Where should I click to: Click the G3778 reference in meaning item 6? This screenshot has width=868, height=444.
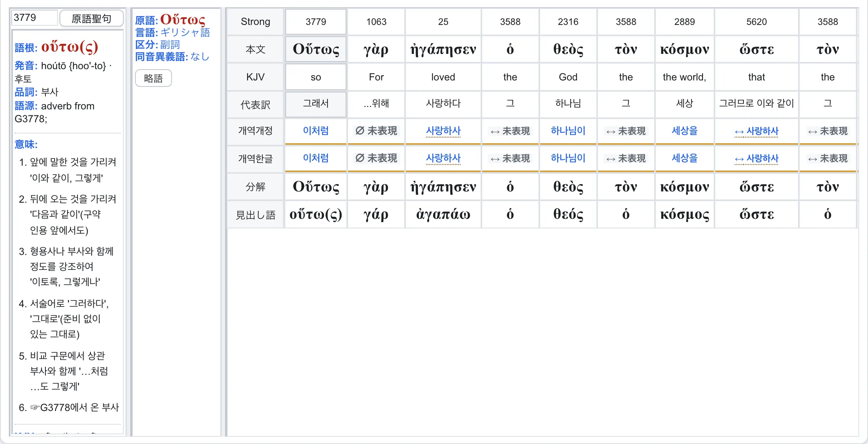click(x=55, y=407)
